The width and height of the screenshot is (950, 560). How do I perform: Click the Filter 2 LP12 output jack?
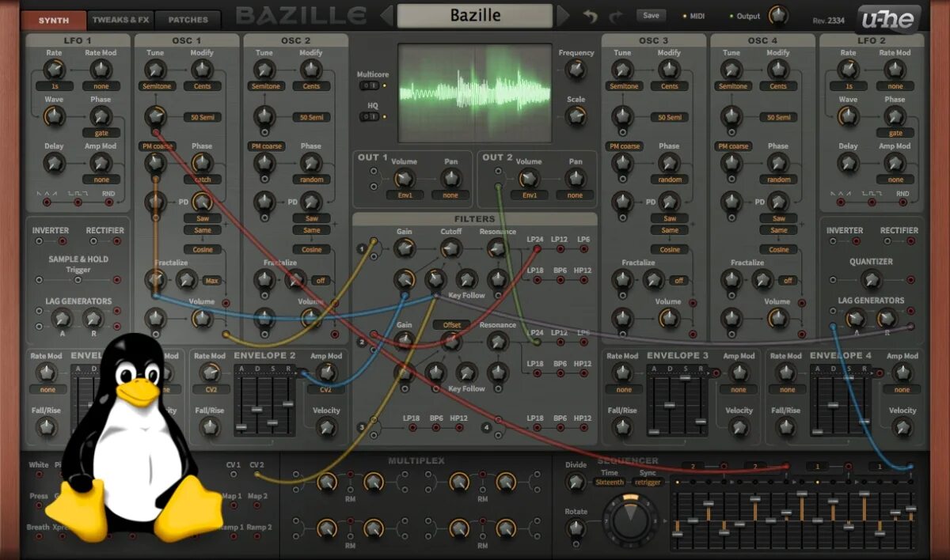pyautogui.click(x=560, y=342)
